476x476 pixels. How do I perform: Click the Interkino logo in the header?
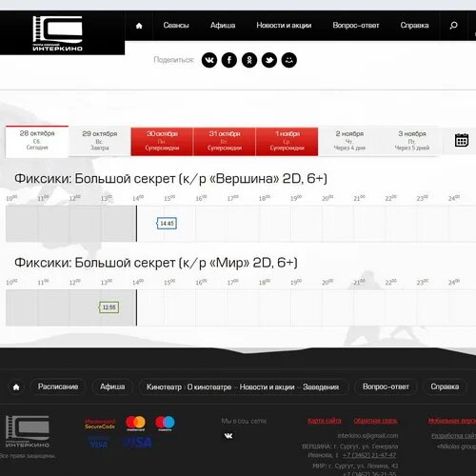click(57, 33)
